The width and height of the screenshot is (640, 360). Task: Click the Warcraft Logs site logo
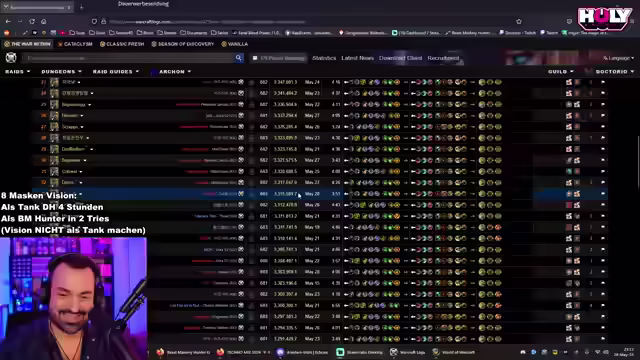(x=11, y=58)
